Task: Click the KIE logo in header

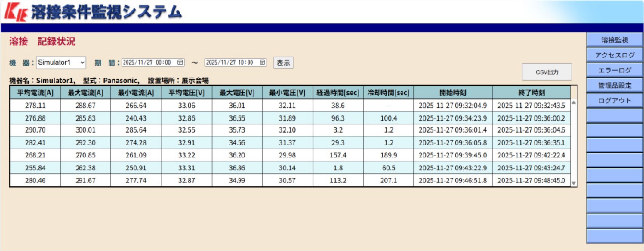Action: pos(16,12)
